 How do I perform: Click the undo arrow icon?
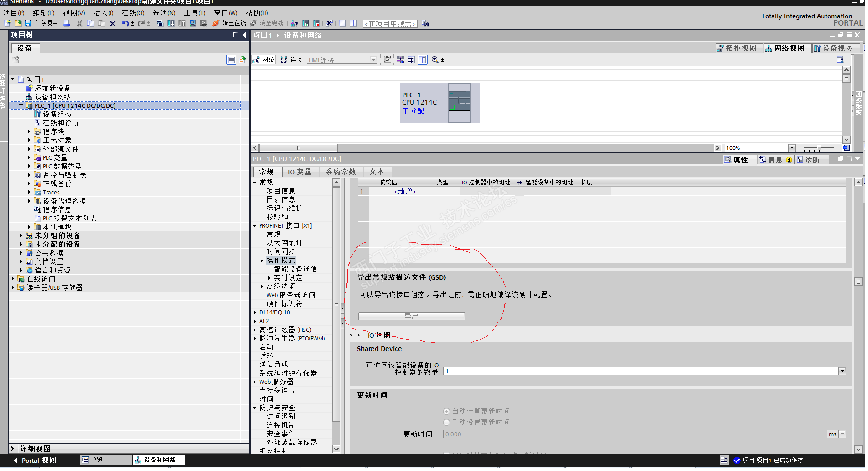tap(125, 23)
